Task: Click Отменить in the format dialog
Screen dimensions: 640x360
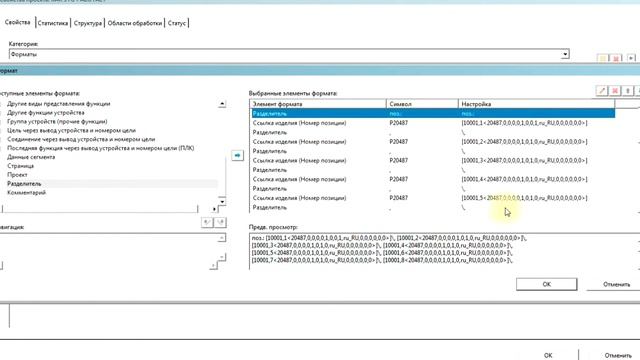Action: [616, 284]
